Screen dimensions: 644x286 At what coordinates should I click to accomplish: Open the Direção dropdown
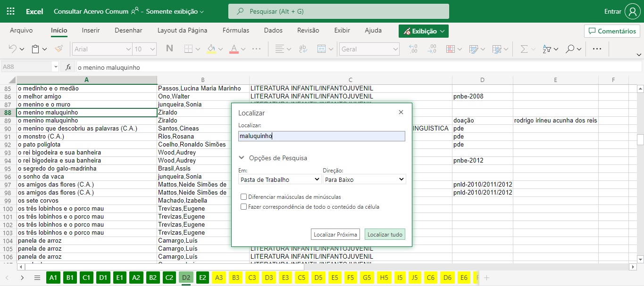pyautogui.click(x=364, y=180)
